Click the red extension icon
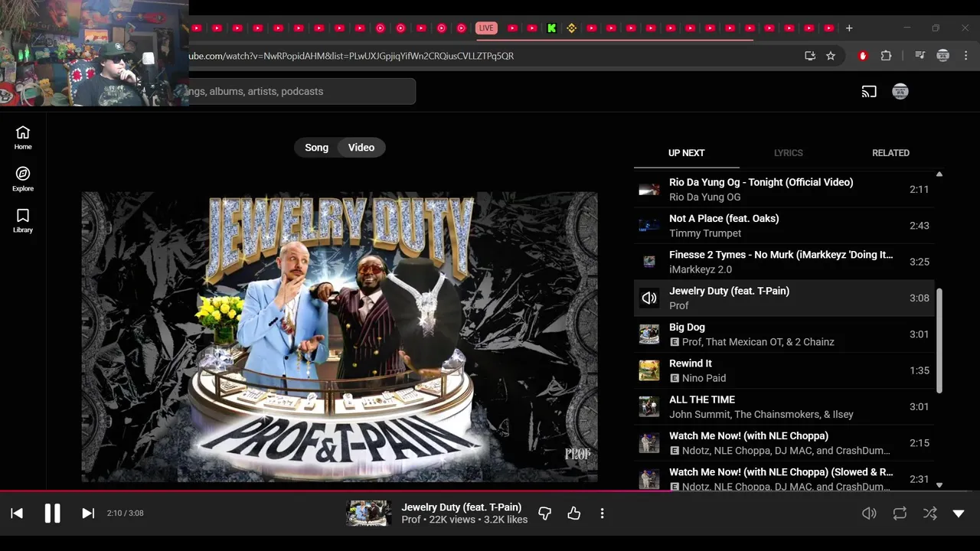980x551 pixels. point(863,56)
